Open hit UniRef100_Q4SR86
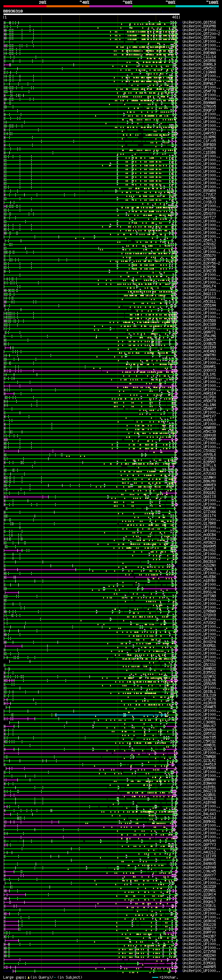The width and height of the screenshot is (222, 980). click(x=199, y=60)
